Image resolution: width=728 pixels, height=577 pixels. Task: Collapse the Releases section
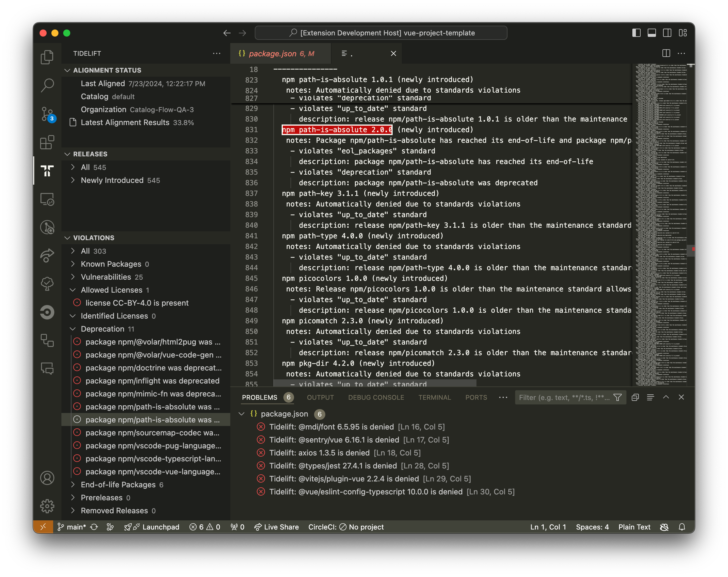click(x=146, y=154)
